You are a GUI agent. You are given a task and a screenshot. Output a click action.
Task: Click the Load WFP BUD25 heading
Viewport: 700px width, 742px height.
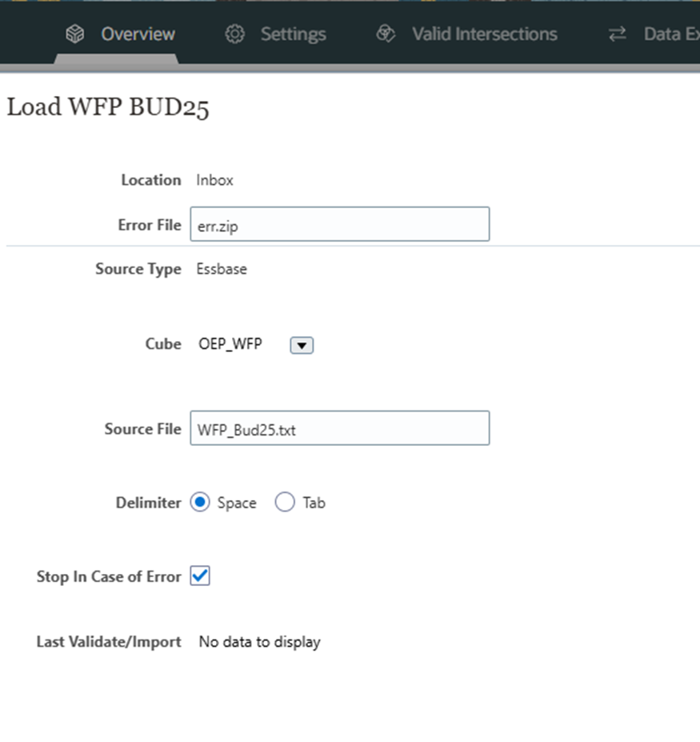click(x=108, y=107)
